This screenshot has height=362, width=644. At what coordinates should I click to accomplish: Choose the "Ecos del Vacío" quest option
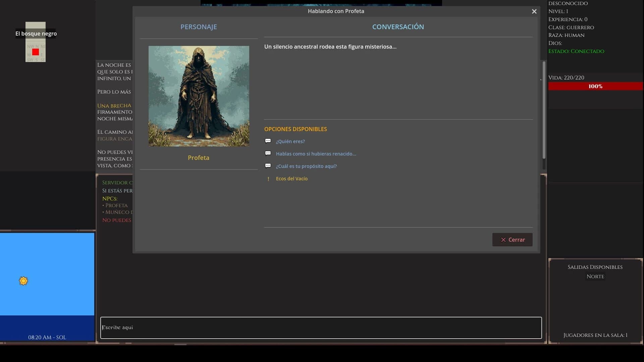click(292, 179)
